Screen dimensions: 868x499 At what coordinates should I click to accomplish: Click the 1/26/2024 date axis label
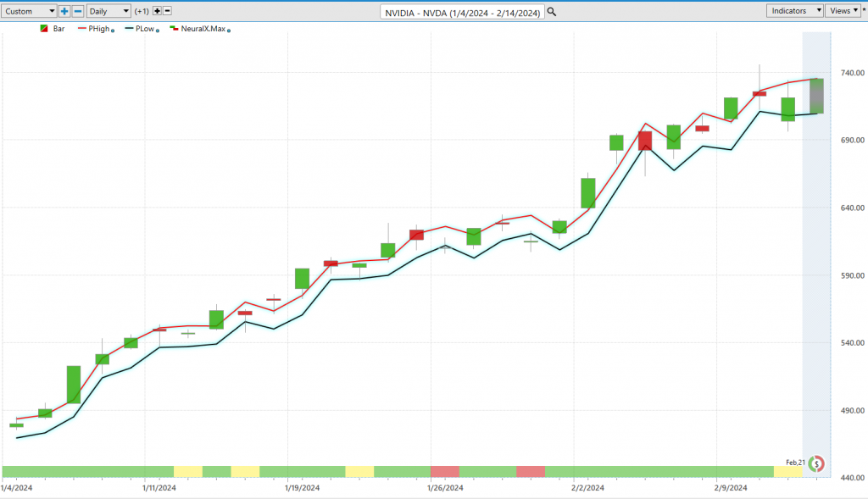(445, 488)
